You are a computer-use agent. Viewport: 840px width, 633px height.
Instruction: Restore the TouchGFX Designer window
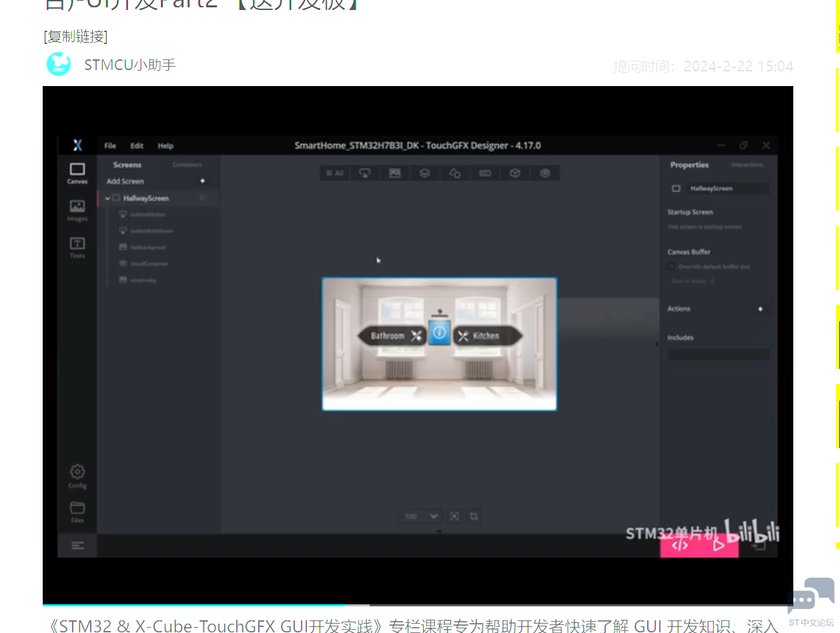[743, 145]
